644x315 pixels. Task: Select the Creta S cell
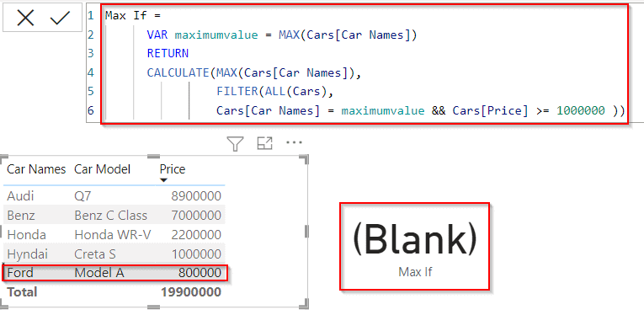[95, 254]
